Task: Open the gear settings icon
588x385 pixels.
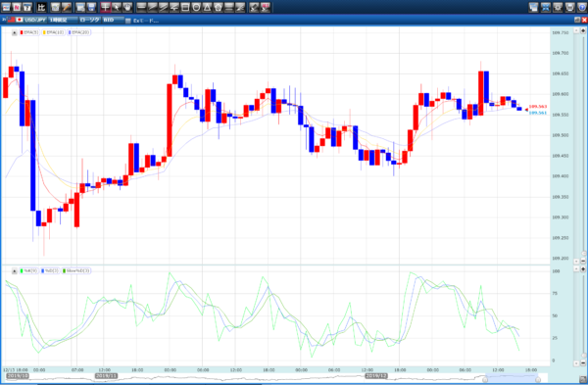Action: point(558,7)
